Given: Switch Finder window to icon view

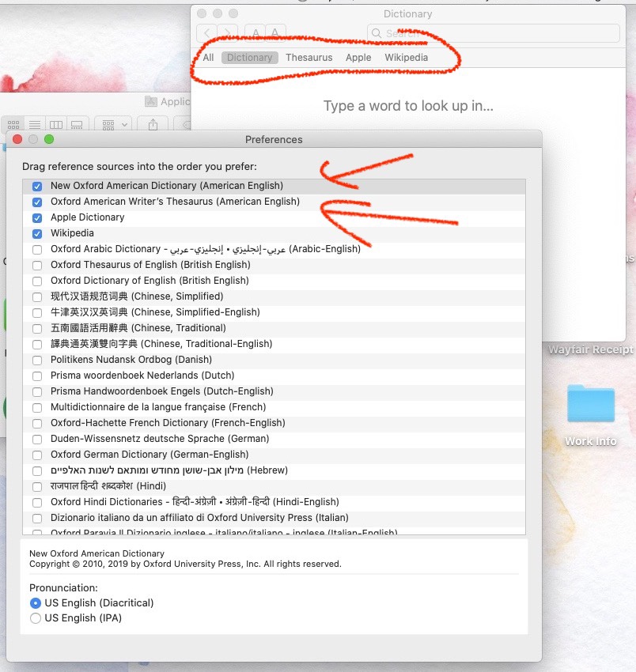Looking at the screenshot, I should [x=13, y=125].
